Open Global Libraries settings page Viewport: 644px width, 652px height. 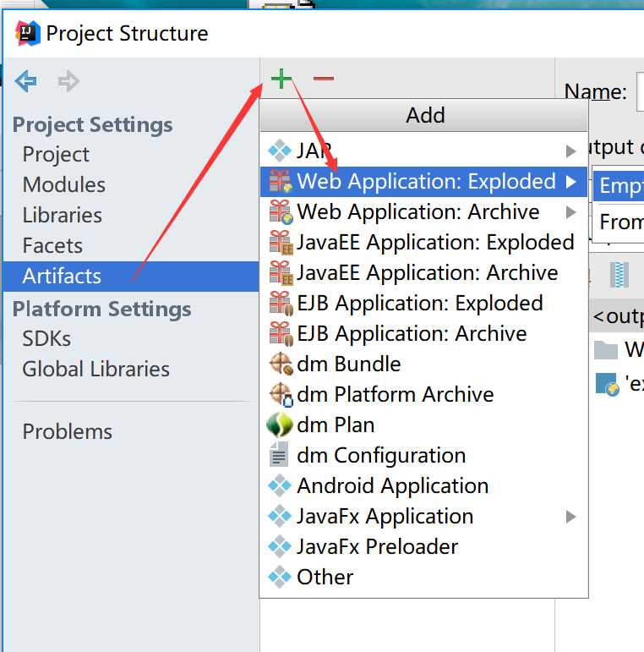[x=130, y=369]
